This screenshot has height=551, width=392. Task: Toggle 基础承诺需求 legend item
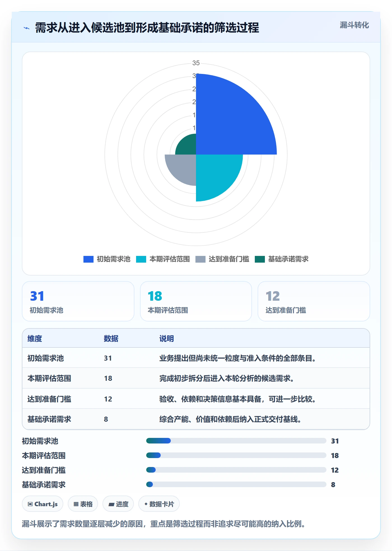pyautogui.click(x=282, y=259)
